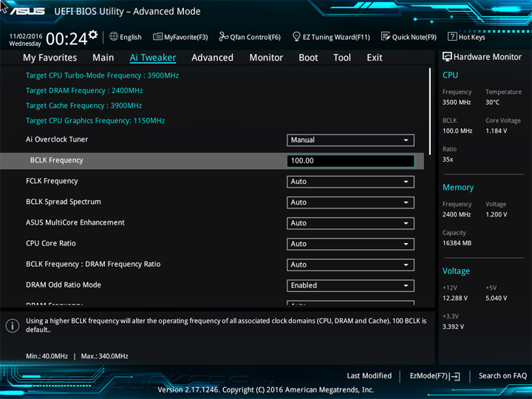The height and width of the screenshot is (399, 532).
Task: Open Qfan Control(F6)
Action: [x=250, y=37]
